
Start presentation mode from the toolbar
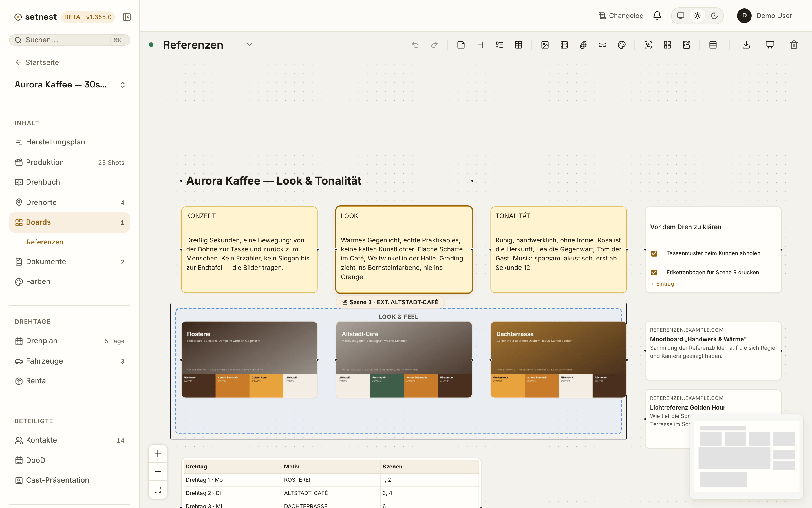click(x=770, y=45)
